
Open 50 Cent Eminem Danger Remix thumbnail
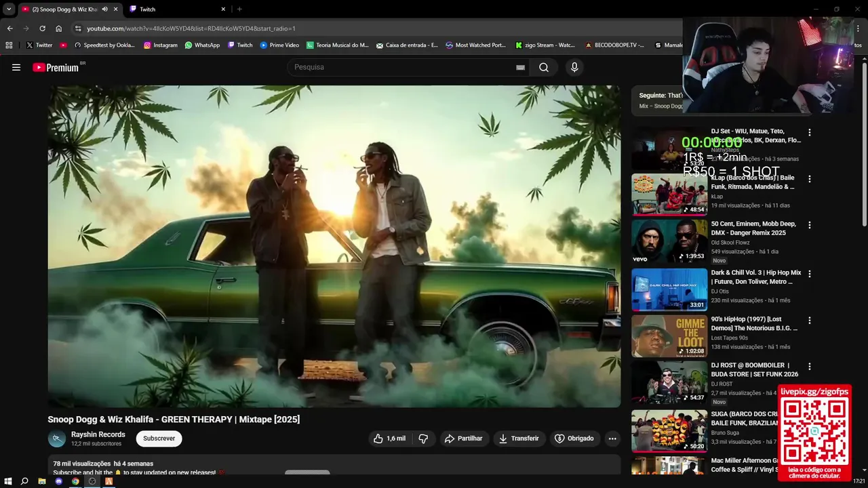(669, 241)
